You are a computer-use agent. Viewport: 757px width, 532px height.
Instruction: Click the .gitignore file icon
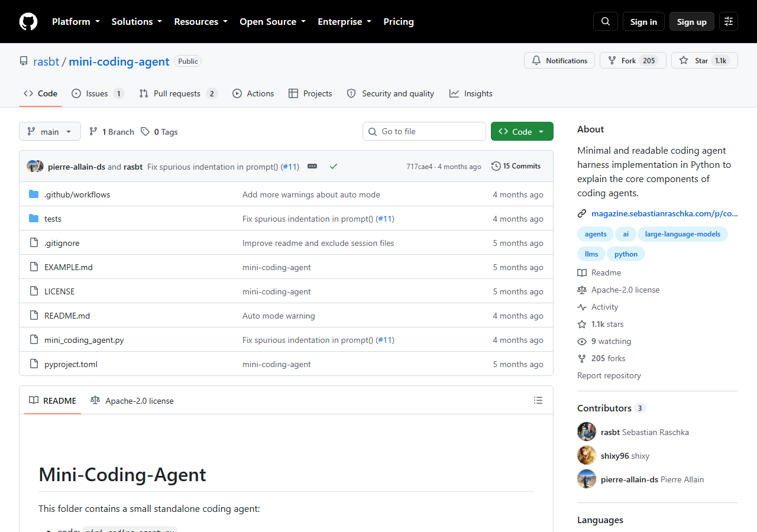click(x=34, y=243)
